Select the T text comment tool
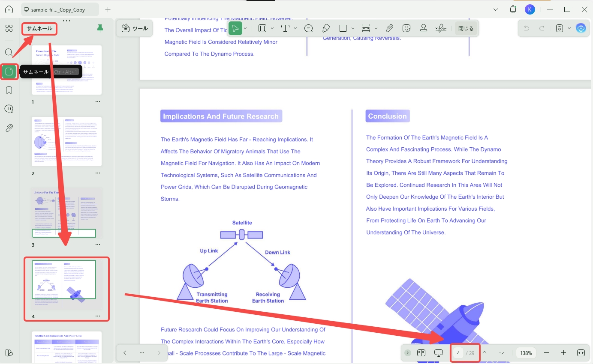Viewport: 593px width, 364px height. click(285, 28)
